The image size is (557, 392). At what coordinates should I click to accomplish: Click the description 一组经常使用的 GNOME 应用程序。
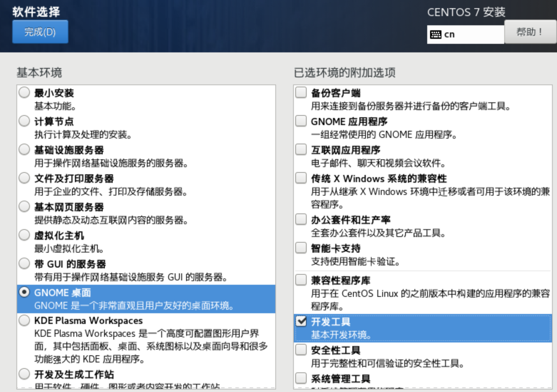pyautogui.click(x=384, y=135)
